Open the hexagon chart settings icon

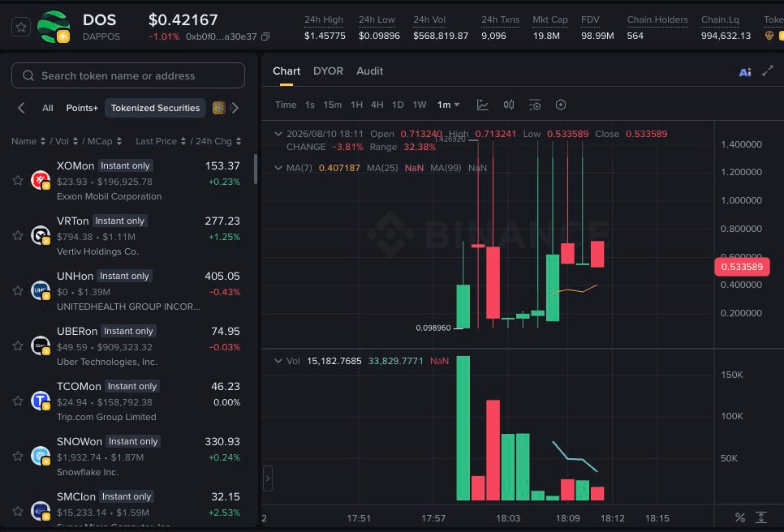561,105
